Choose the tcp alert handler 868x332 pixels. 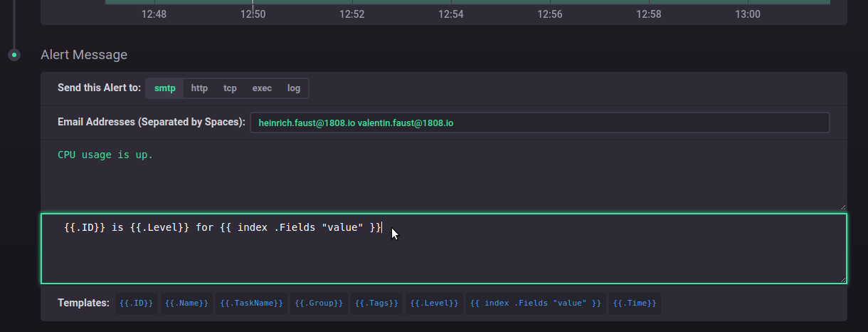click(x=230, y=88)
